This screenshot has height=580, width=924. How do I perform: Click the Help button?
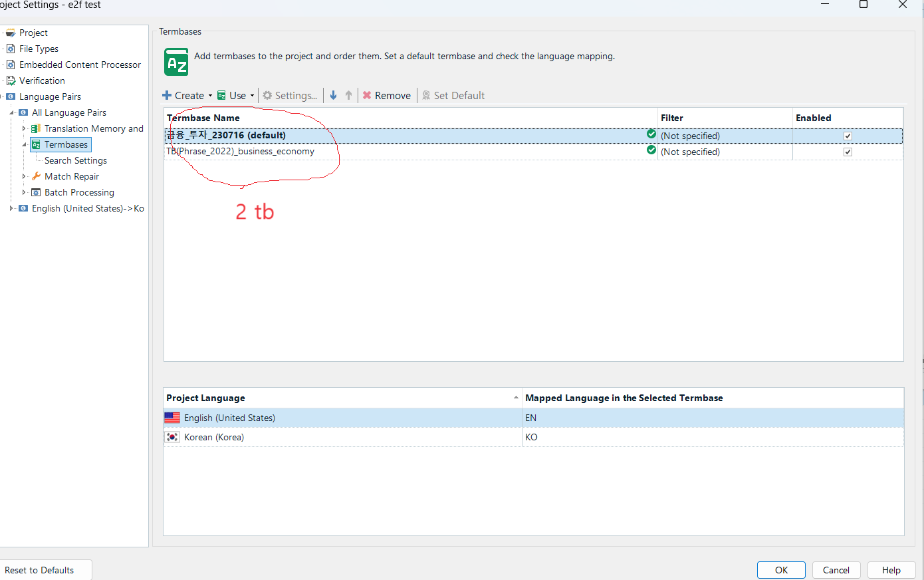tap(891, 570)
